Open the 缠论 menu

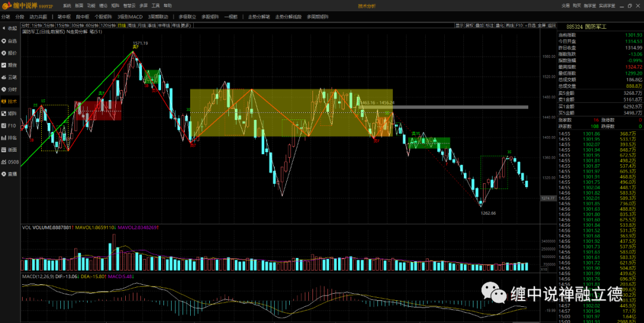pyautogui.click(x=103, y=6)
